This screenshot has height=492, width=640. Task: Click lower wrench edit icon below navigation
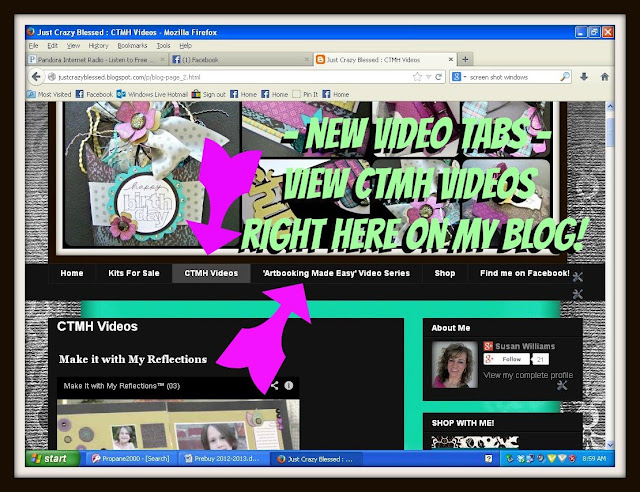pos(578,294)
